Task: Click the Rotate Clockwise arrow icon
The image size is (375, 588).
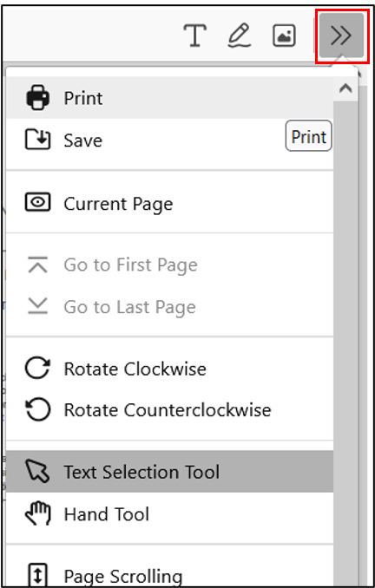Action: pyautogui.click(x=37, y=369)
